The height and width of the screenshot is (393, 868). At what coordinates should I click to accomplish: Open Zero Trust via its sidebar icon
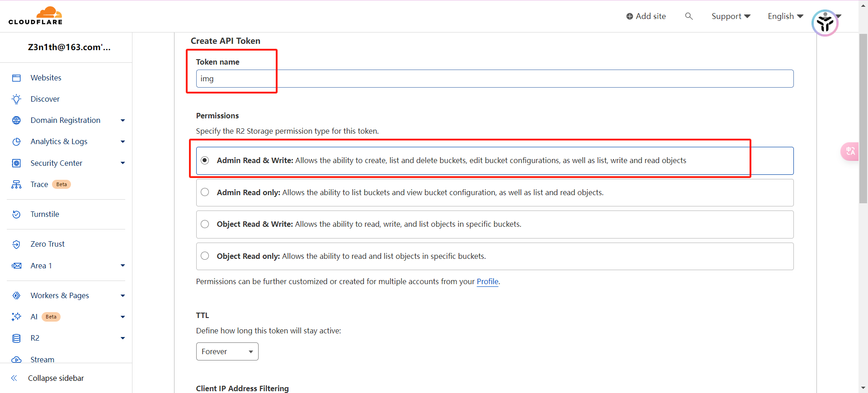click(16, 244)
